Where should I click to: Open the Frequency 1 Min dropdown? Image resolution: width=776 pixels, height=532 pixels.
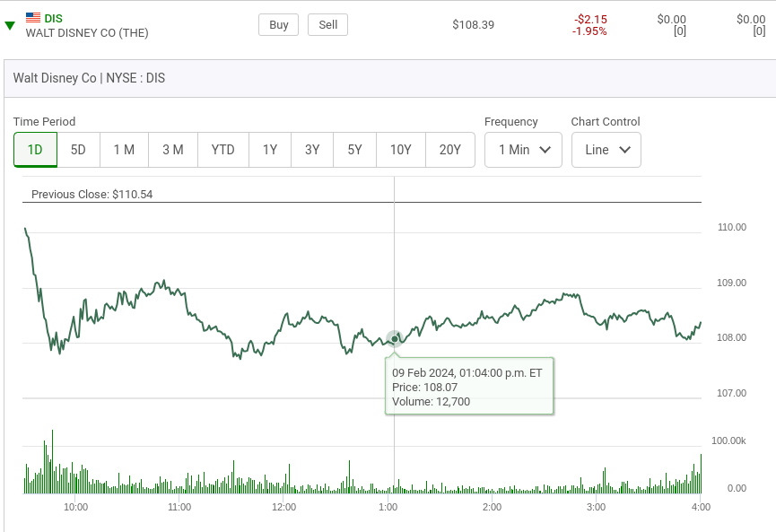click(523, 150)
